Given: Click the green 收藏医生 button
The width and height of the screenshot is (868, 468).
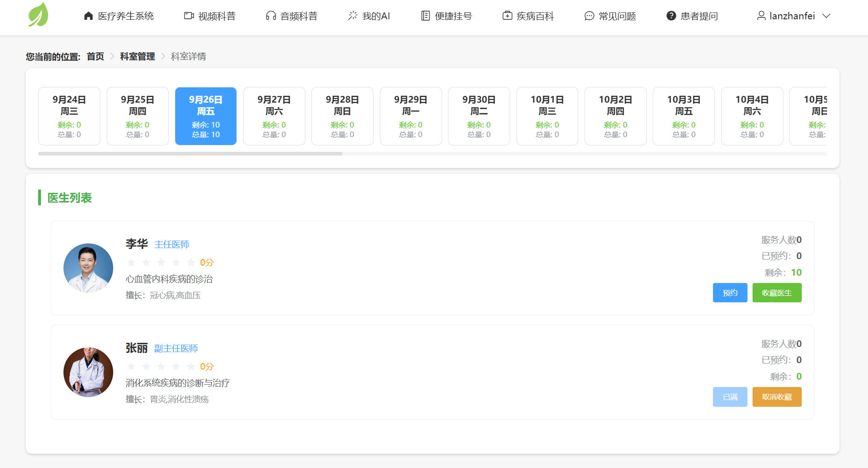Looking at the screenshot, I should pos(777,293).
